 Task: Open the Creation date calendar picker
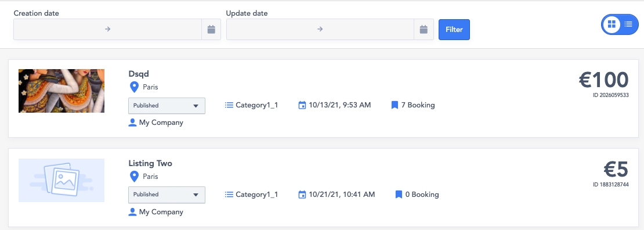pyautogui.click(x=211, y=29)
